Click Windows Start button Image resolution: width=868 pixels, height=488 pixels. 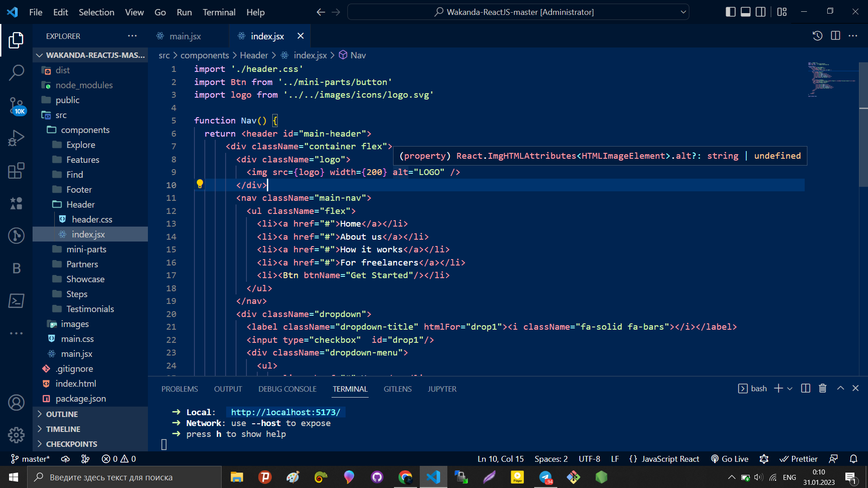(x=14, y=477)
